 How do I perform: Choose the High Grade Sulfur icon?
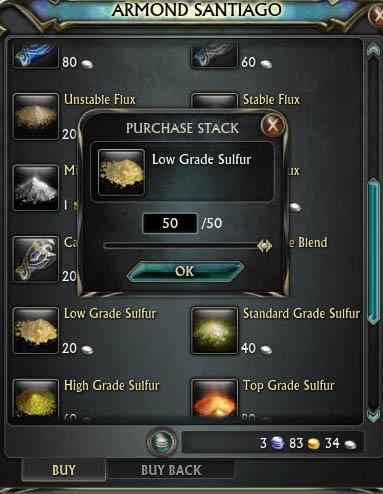(x=36, y=398)
